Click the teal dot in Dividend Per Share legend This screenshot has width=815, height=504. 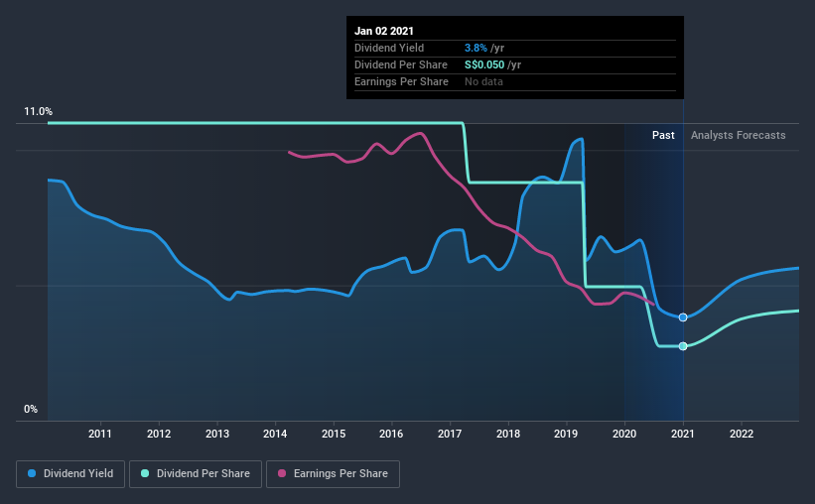click(x=145, y=473)
